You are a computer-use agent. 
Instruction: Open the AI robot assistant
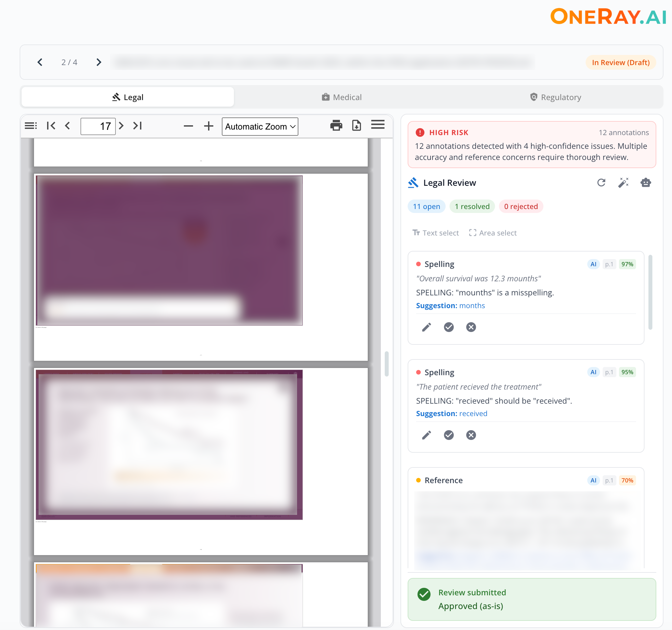coord(645,183)
